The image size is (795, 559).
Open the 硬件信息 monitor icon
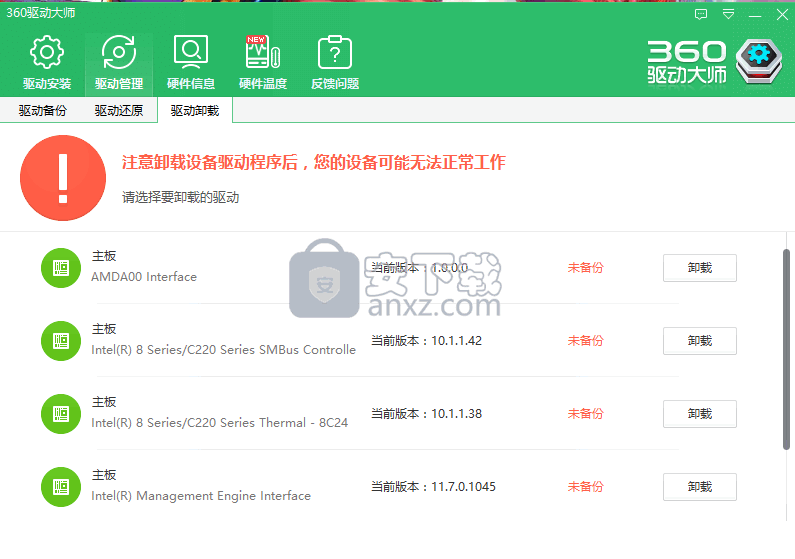pyautogui.click(x=191, y=52)
